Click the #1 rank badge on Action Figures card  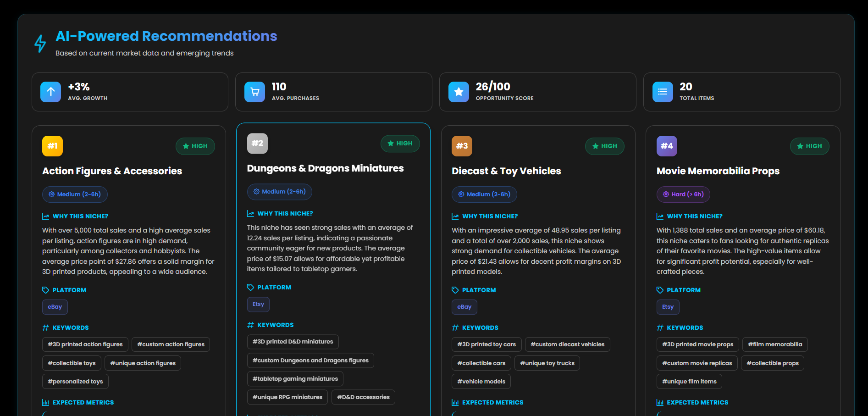pyautogui.click(x=52, y=146)
